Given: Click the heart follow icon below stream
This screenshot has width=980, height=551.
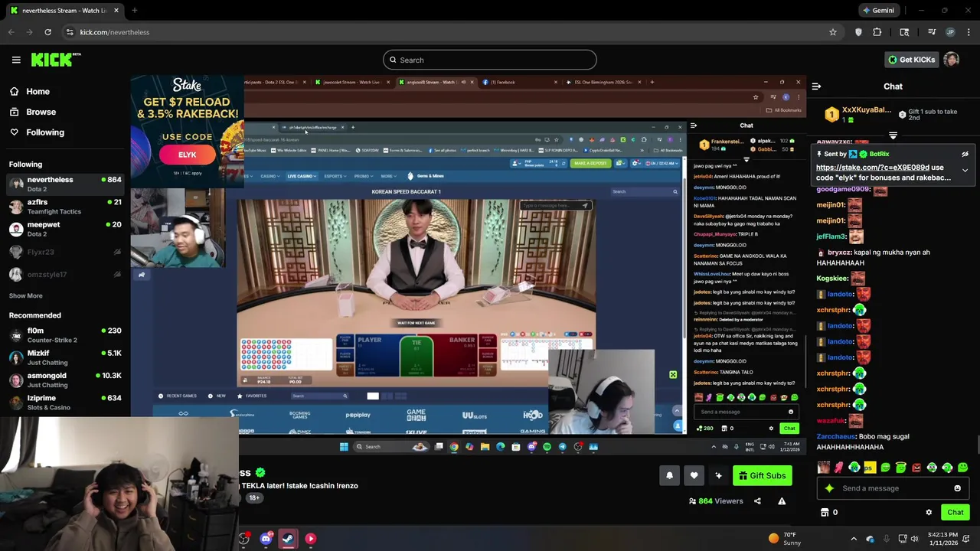Looking at the screenshot, I should 694,476.
